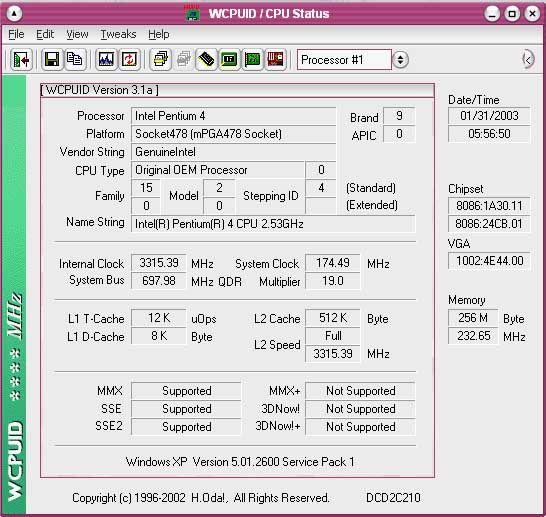Click the standard Stepping ID value 4
Image resolution: width=546 pixels, height=517 pixels.
[321, 188]
